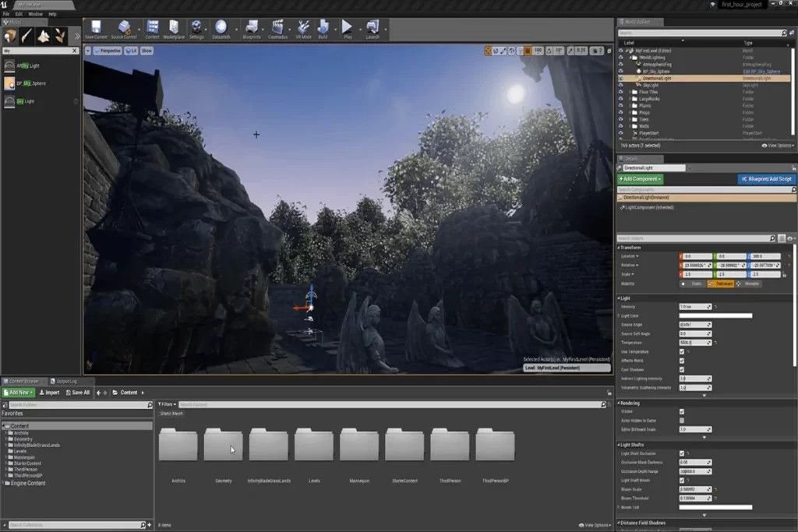The image size is (798, 532).
Task: Click the Save Current toolbar icon
Action: pos(96,29)
